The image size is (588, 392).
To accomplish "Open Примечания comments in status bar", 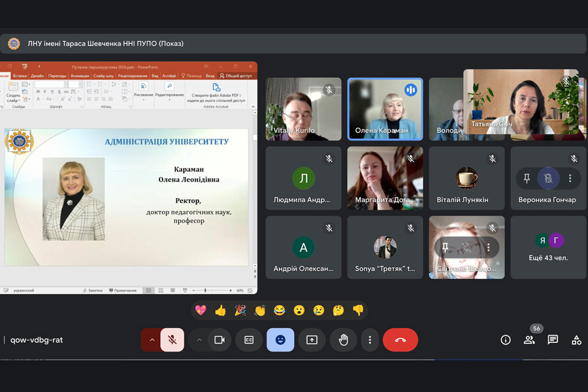I will tap(123, 290).
